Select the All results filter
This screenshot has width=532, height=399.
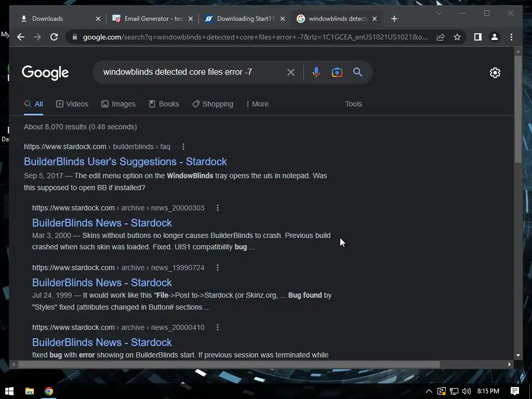pos(34,104)
